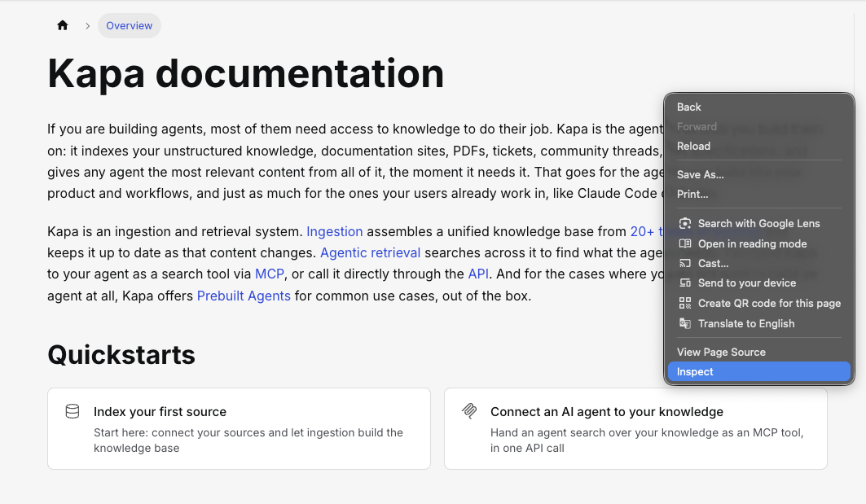Go to the home breadcrumb icon
The image size is (866, 504).
tap(63, 25)
